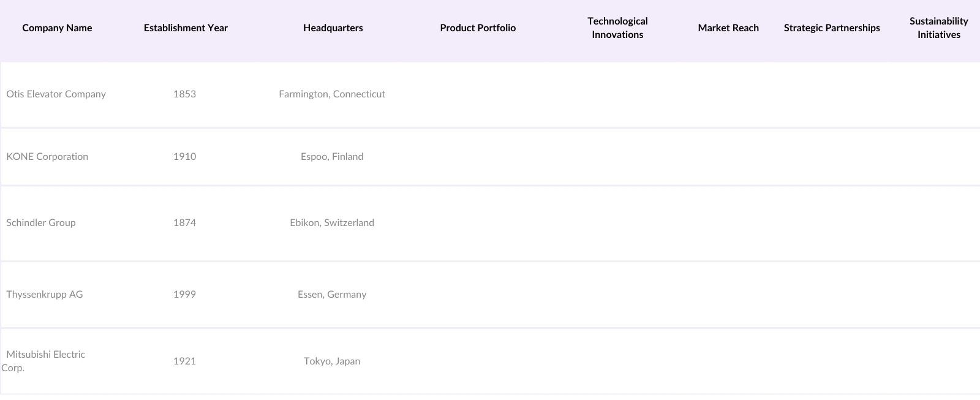This screenshot has height=400, width=980.
Task: Click the 1853 establishment year cell
Action: (x=184, y=94)
